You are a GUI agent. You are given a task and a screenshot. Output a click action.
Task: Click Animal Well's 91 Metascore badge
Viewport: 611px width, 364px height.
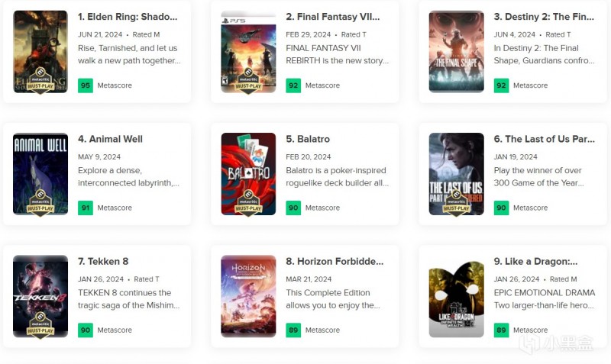point(86,208)
